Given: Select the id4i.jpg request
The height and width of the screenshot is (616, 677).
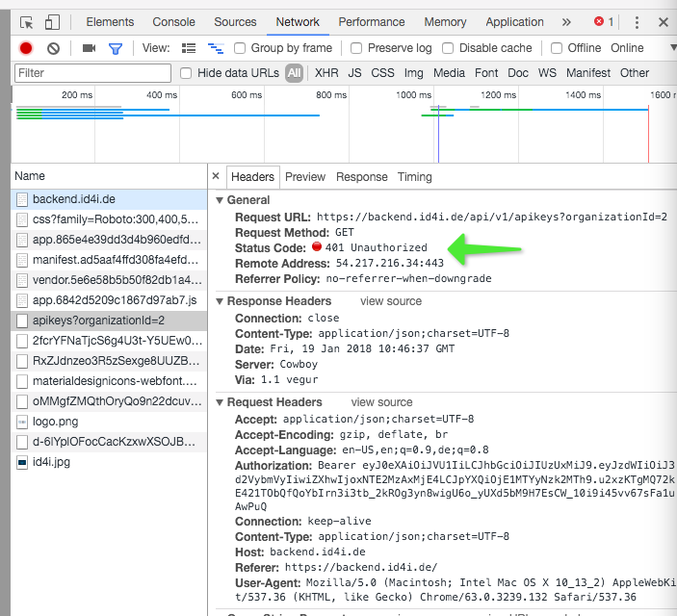Looking at the screenshot, I should point(109,462).
